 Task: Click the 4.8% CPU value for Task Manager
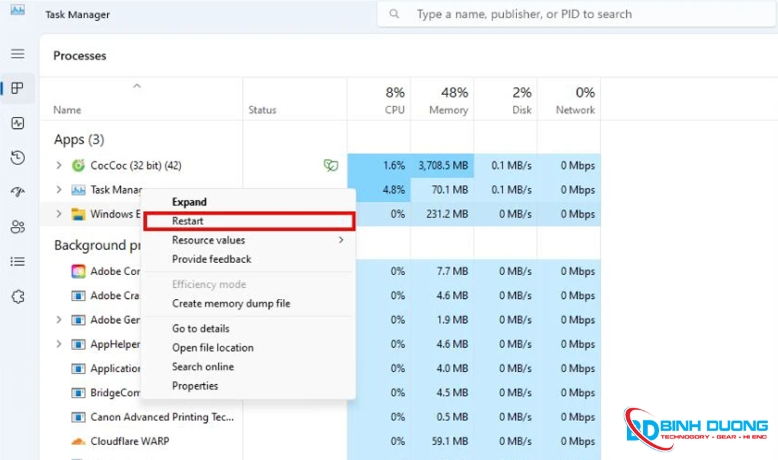(394, 190)
